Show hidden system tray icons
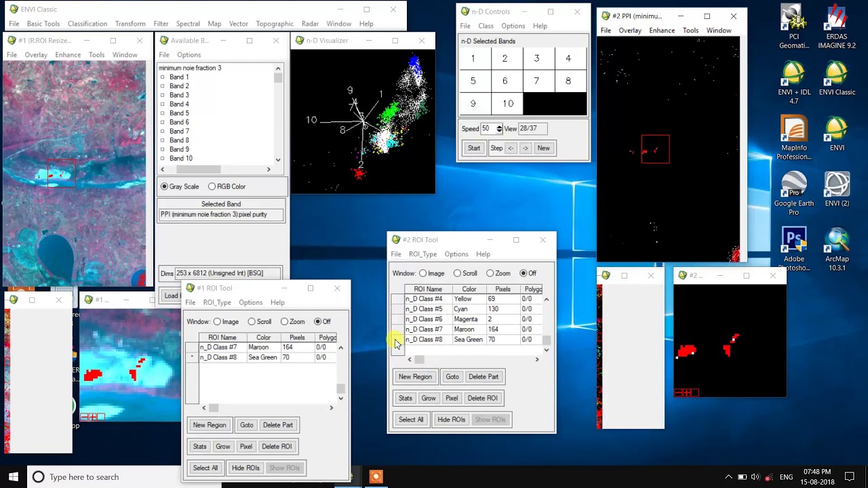The height and width of the screenshot is (488, 868). [728, 477]
